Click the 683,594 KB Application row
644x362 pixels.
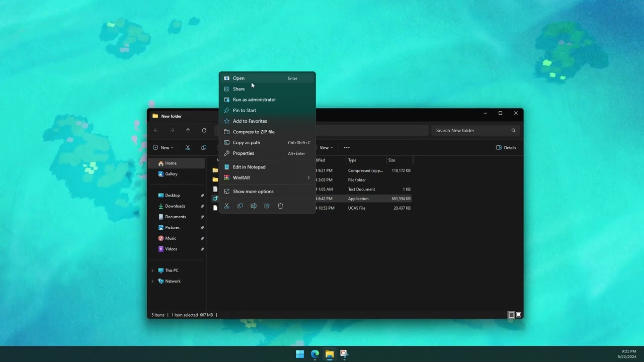tap(363, 199)
